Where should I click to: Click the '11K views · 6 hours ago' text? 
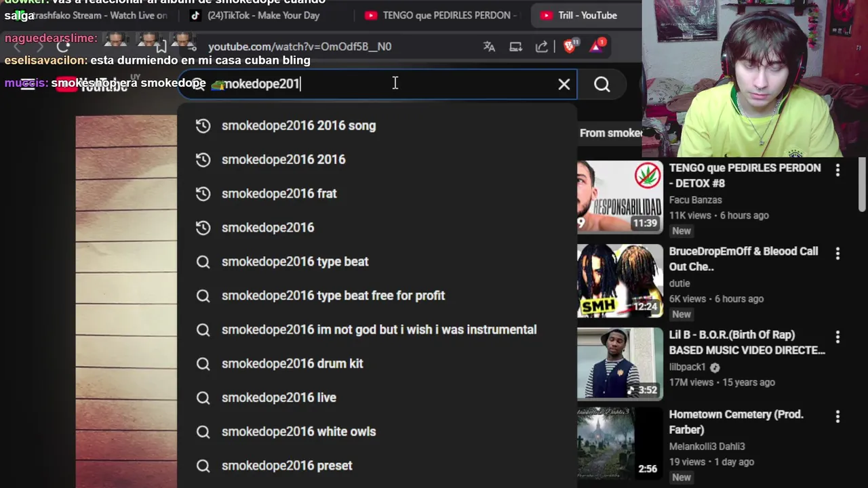[719, 216]
